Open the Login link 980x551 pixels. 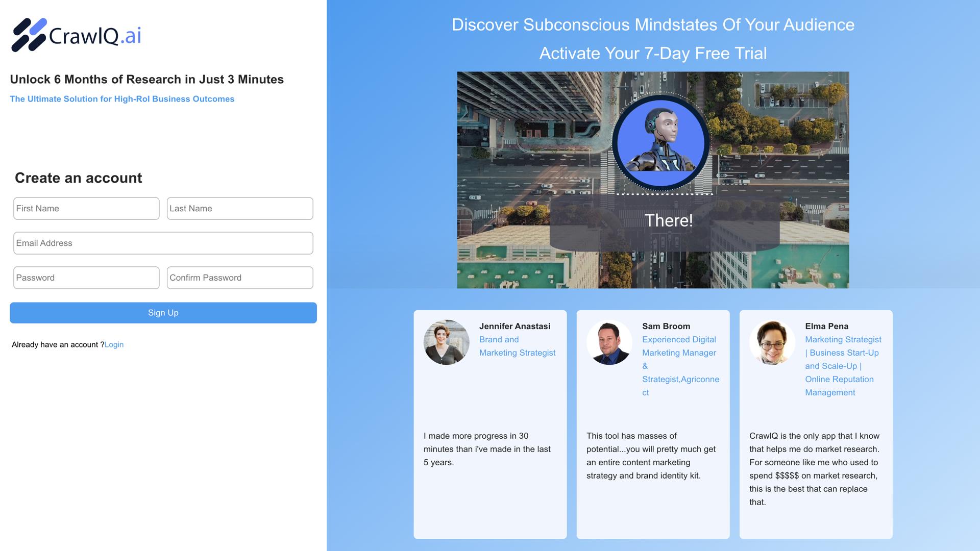point(114,345)
